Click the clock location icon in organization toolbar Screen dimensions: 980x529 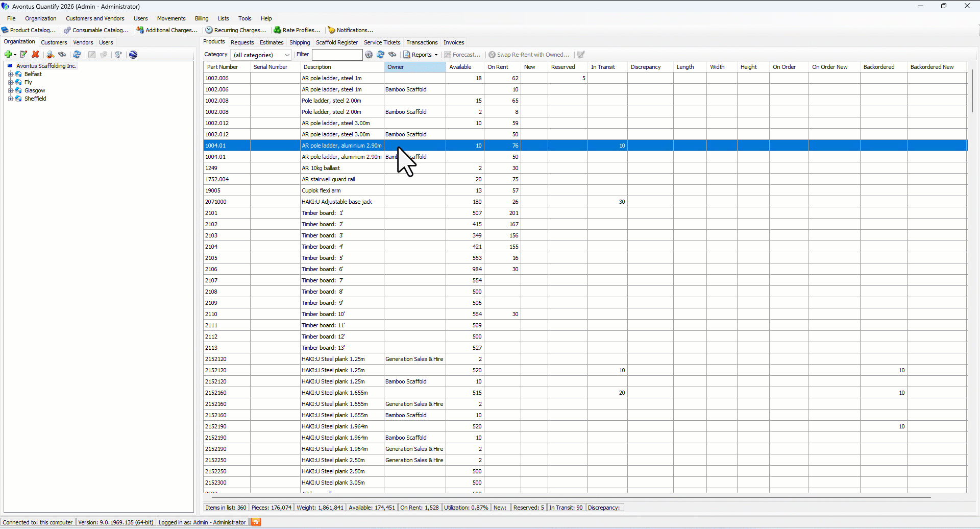click(x=118, y=55)
